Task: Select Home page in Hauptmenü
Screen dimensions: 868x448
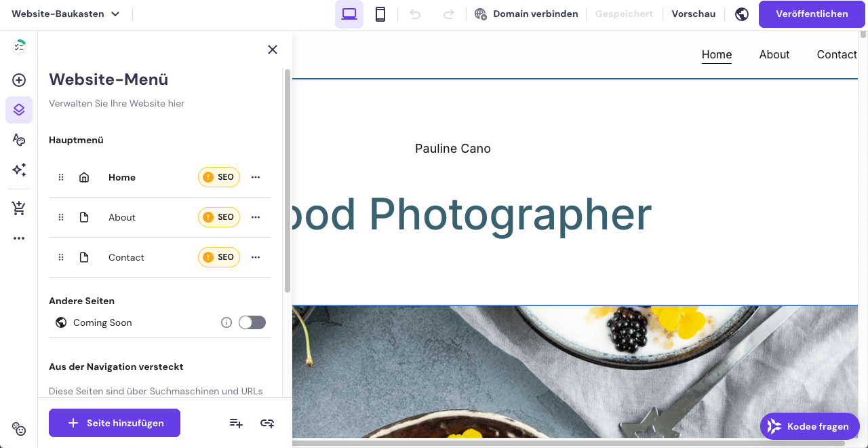Action: pos(122,177)
